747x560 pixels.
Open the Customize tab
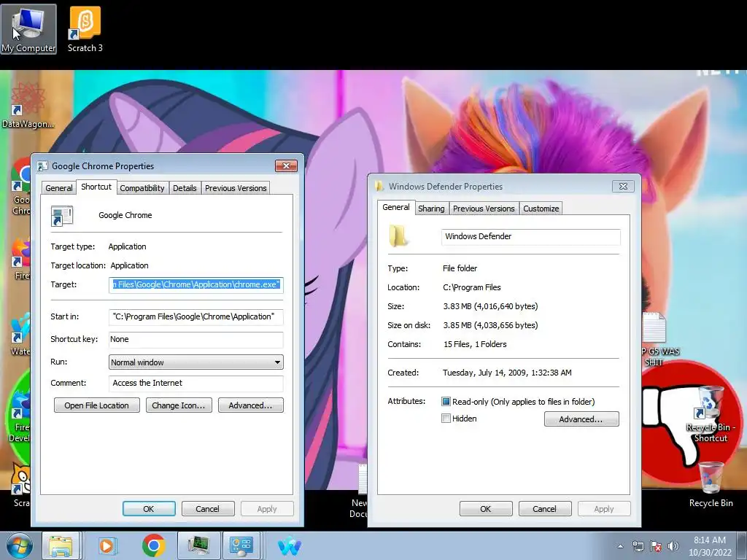point(541,209)
